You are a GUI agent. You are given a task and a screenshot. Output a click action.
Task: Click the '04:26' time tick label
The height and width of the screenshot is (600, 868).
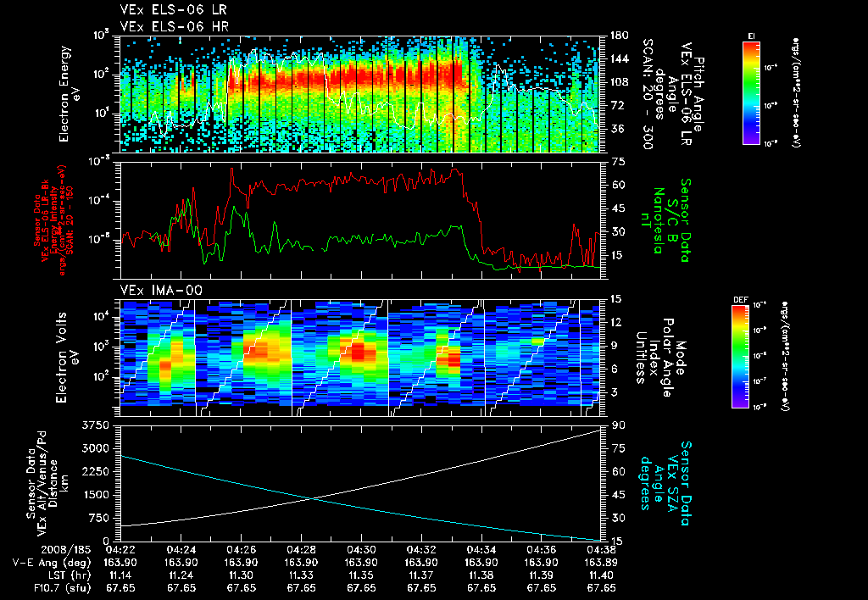pyautogui.click(x=241, y=550)
